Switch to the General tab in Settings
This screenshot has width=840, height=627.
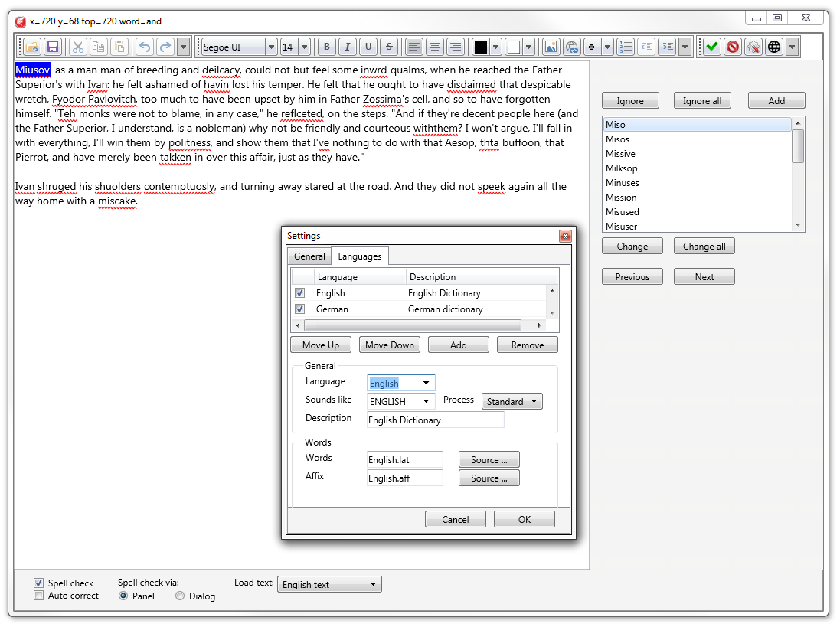[309, 256]
